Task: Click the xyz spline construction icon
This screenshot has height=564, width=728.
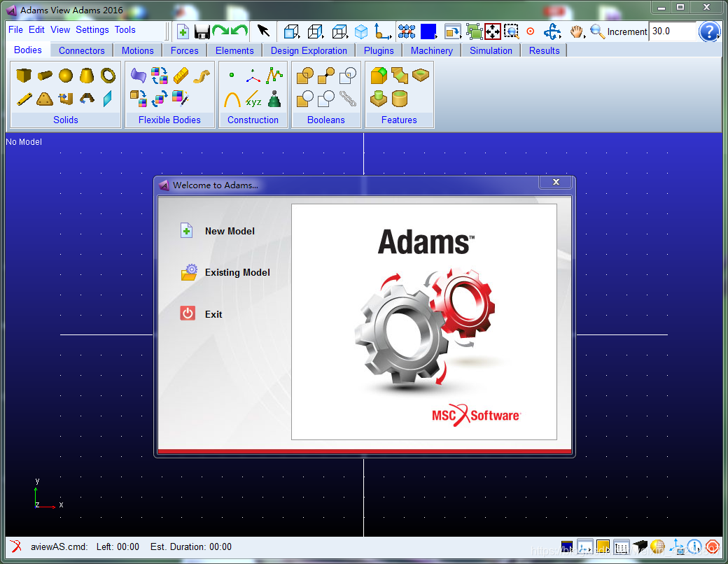Action: 253,99
